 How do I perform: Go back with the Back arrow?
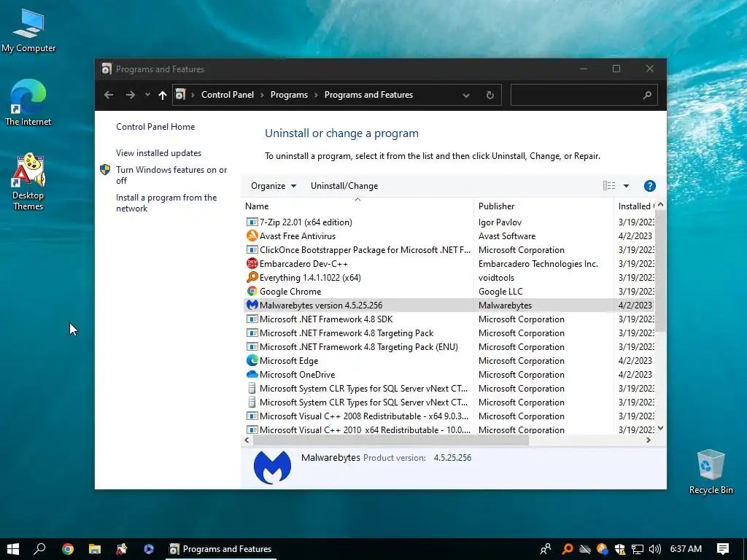pos(109,95)
